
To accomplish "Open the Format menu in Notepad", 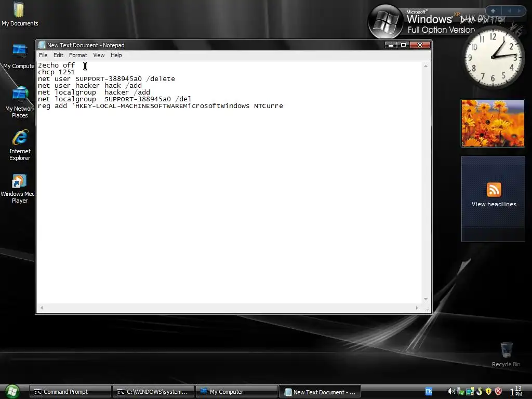I will [78, 55].
